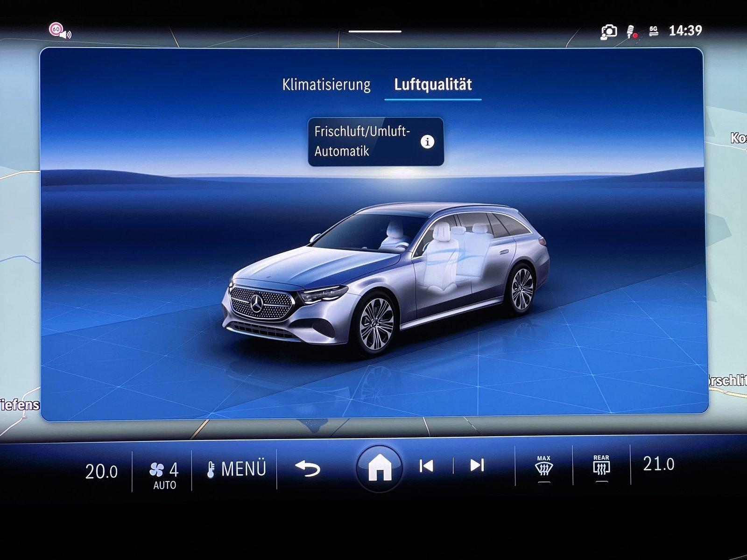Go back with the return arrow

point(308,468)
